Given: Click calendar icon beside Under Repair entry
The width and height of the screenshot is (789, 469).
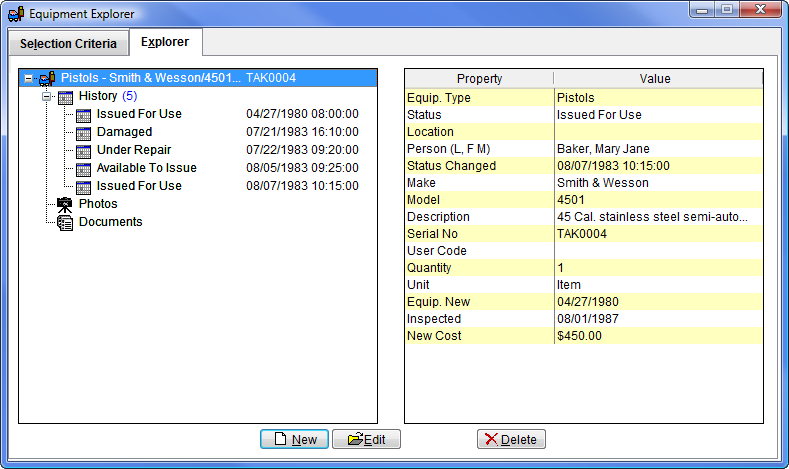Looking at the screenshot, I should 83,150.
